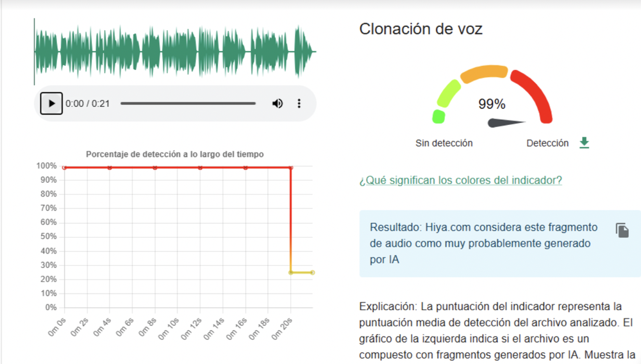Click the orange segment of the gauge
This screenshot has width=641, height=364.
click(484, 73)
